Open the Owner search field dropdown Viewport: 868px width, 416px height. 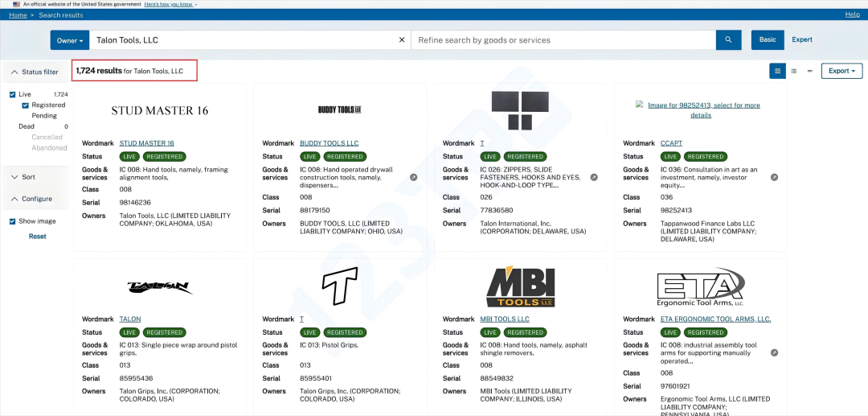70,40
